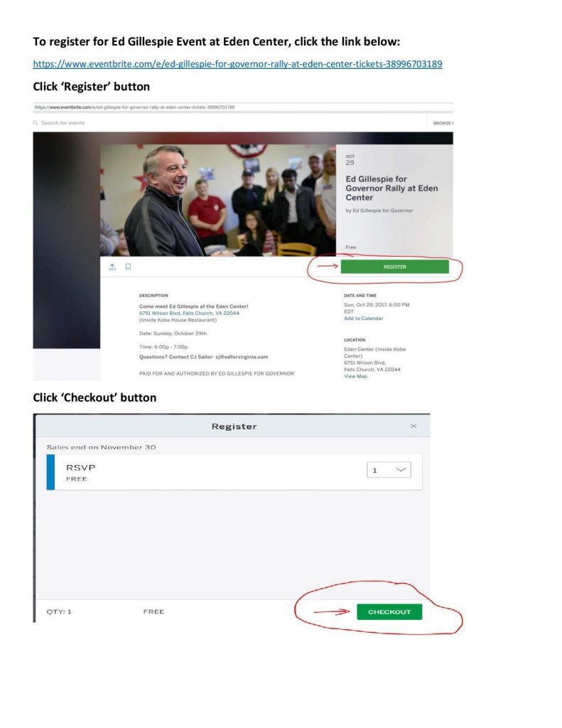
Task: Open the View Map link
Action: [x=355, y=377]
